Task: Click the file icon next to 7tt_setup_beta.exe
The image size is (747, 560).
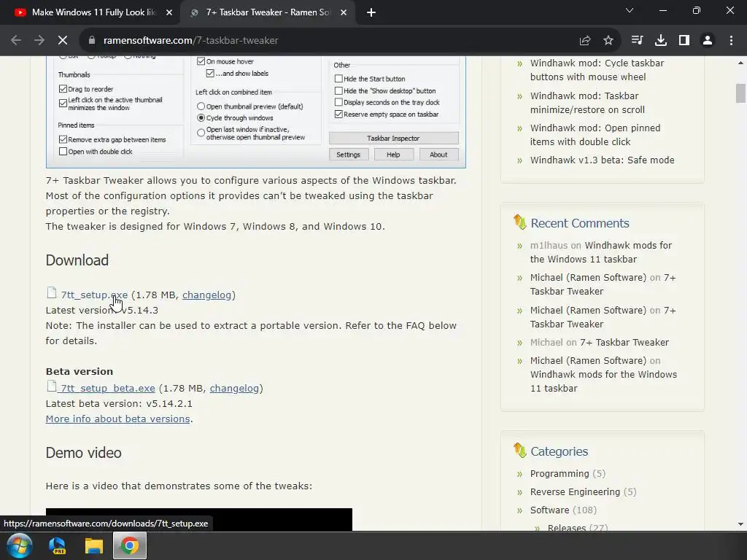Action: click(x=52, y=386)
